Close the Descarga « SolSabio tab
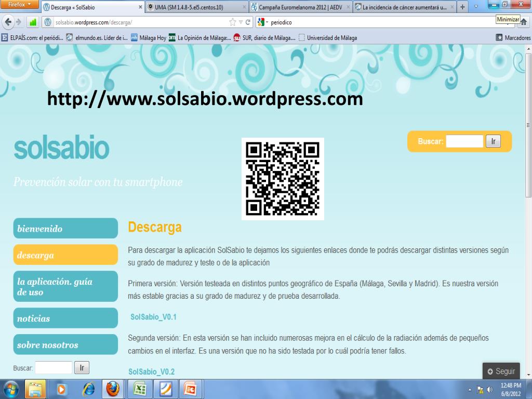Image resolution: width=532 pixels, height=399 pixels. (140, 7)
